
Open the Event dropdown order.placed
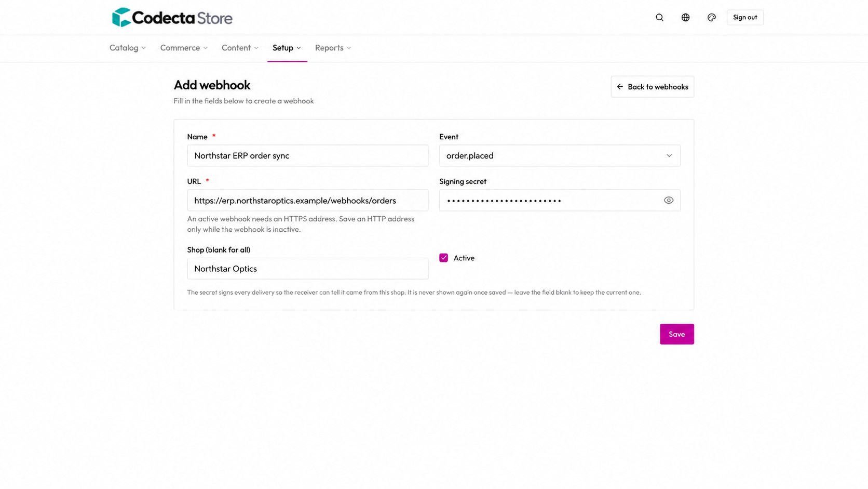(x=560, y=155)
